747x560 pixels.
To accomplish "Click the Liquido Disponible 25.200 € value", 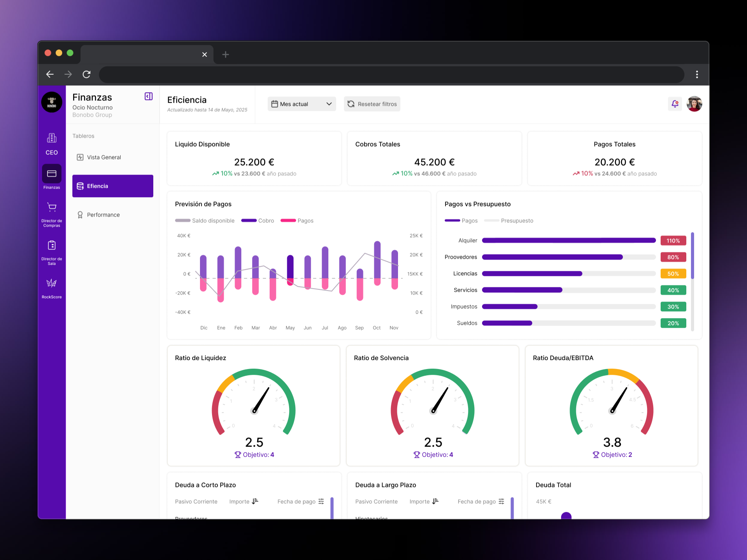I will point(254,162).
